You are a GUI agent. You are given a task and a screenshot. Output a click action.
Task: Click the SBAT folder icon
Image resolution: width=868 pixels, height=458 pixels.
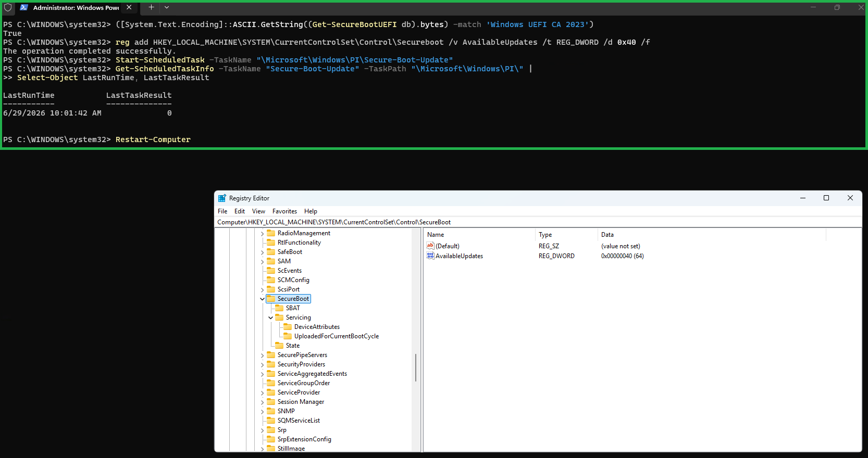279,308
